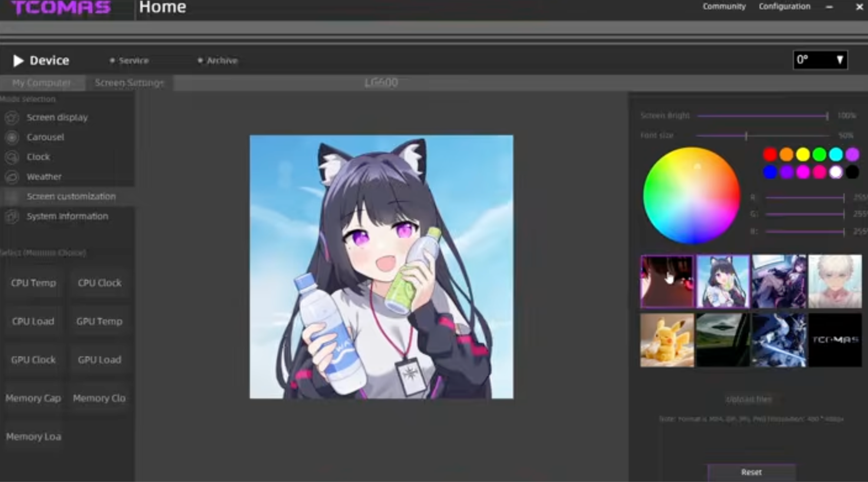Screen dimensions: 868x482
Task: Choose the yellow color swatch
Action: 803,154
